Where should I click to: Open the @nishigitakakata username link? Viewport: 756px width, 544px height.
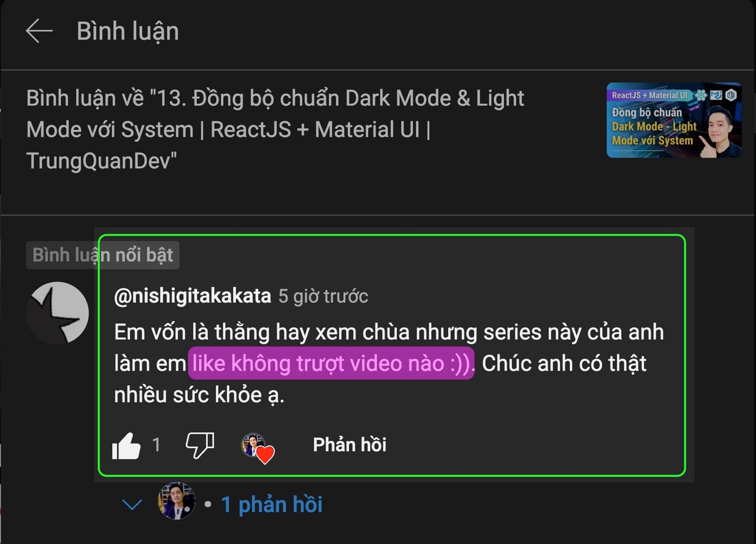pyautogui.click(x=193, y=296)
